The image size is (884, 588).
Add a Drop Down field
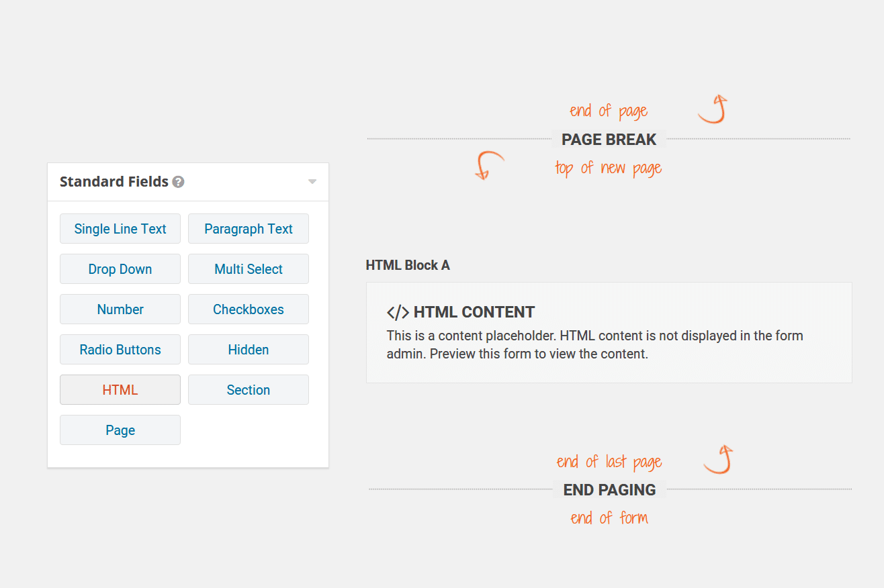tap(120, 269)
